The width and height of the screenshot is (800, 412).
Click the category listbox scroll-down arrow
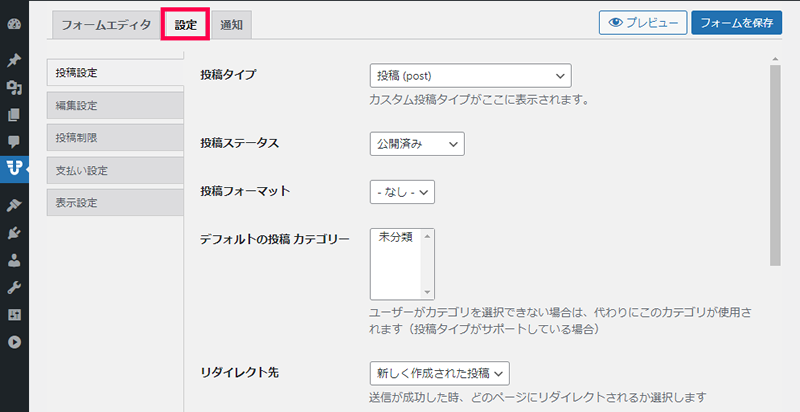pyautogui.click(x=428, y=293)
